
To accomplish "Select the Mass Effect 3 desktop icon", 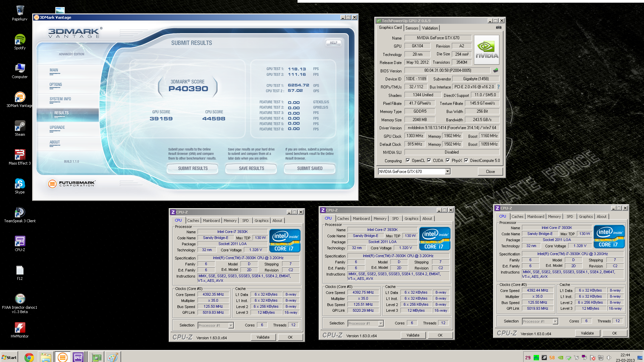I will point(20,157).
